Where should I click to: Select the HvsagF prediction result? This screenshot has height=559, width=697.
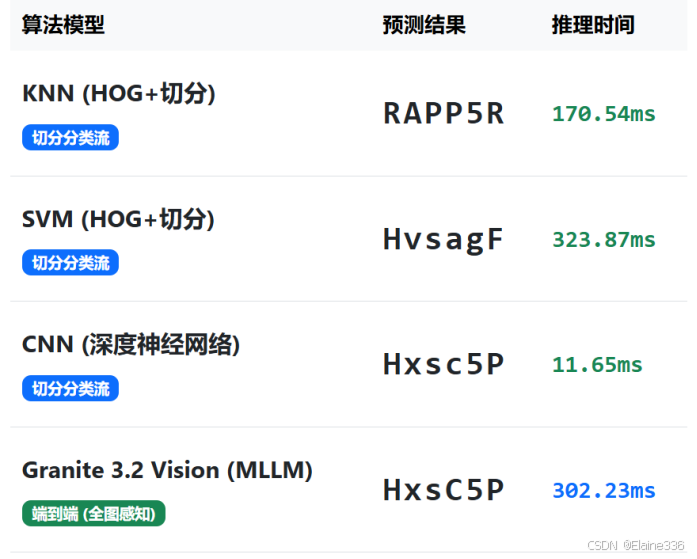[x=443, y=240]
